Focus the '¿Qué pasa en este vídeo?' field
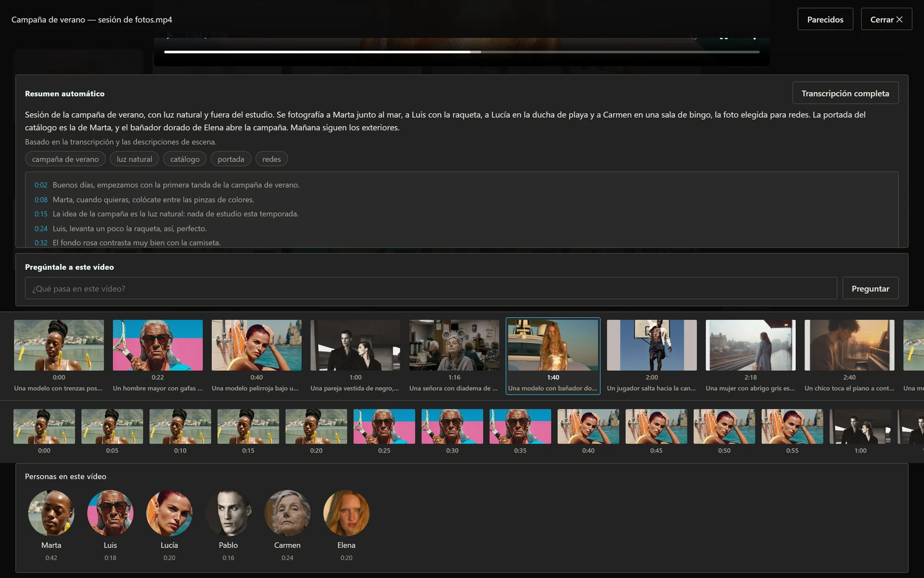924x578 pixels. click(x=431, y=289)
